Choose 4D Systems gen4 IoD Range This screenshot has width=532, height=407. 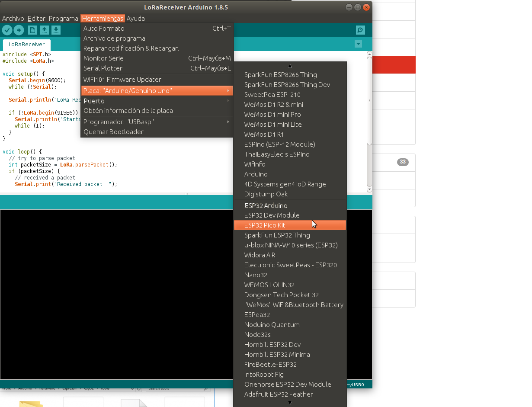[290, 184]
